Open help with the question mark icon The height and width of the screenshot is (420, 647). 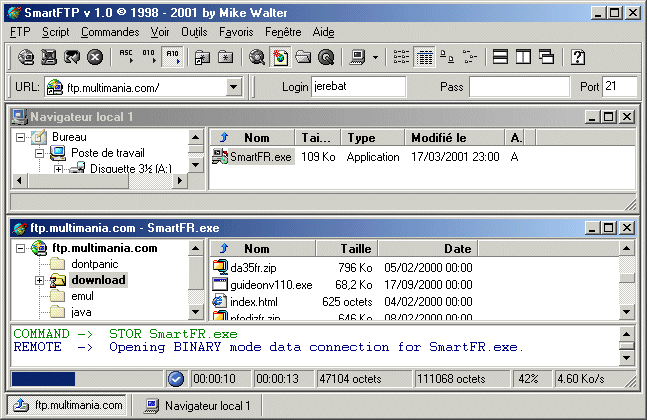(578, 57)
